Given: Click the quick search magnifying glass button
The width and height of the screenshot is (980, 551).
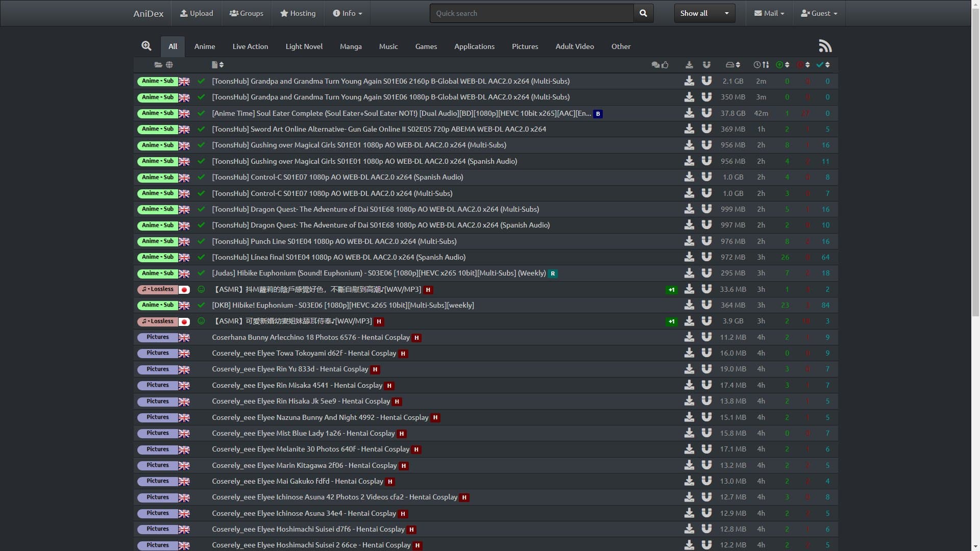Looking at the screenshot, I should (x=643, y=13).
